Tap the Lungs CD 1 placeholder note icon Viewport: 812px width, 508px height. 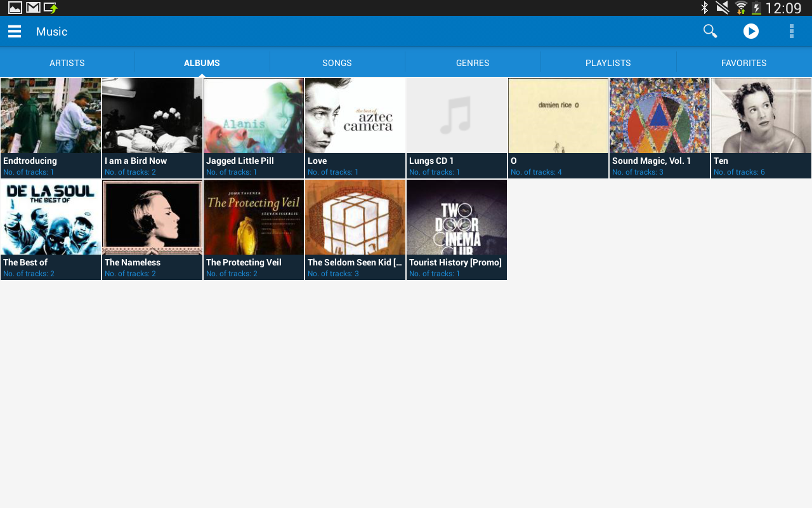(x=457, y=116)
